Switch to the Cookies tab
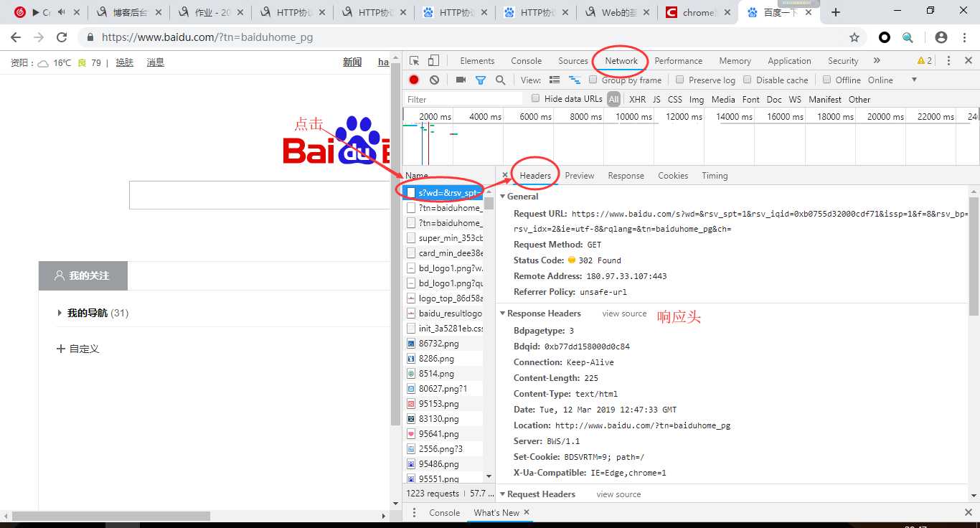 673,176
